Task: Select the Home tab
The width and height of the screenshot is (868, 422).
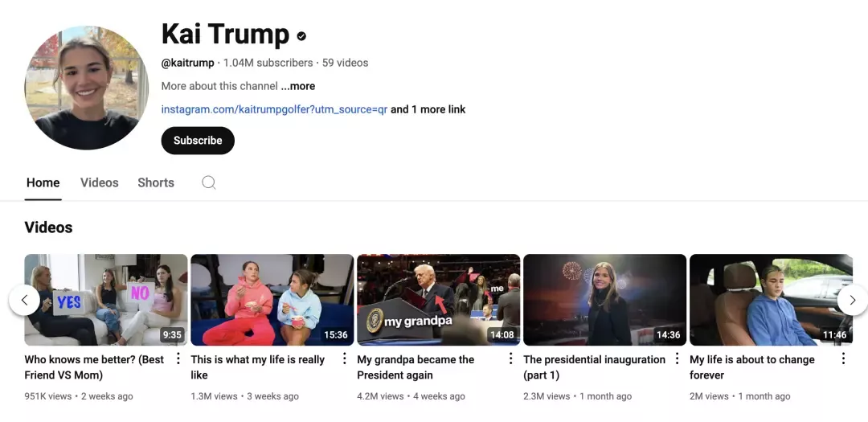Action: tap(43, 182)
